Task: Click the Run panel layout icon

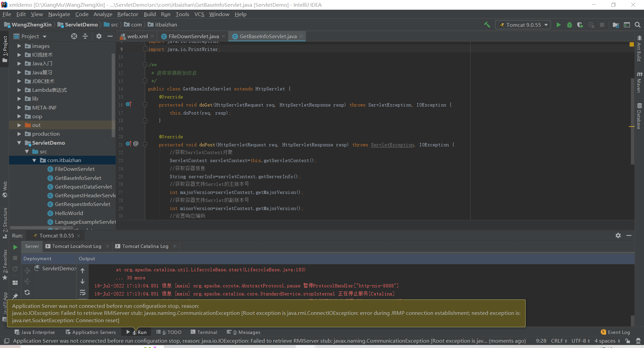Action: point(15,282)
